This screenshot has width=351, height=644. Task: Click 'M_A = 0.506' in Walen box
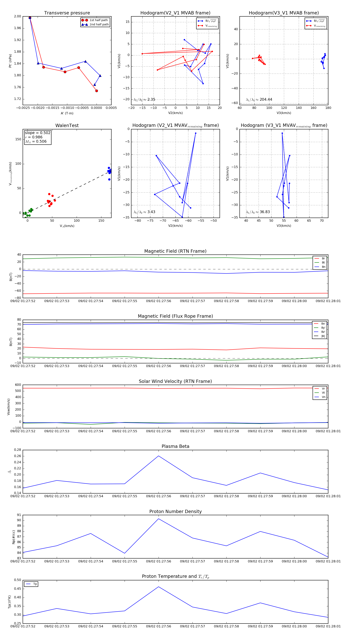(36, 141)
